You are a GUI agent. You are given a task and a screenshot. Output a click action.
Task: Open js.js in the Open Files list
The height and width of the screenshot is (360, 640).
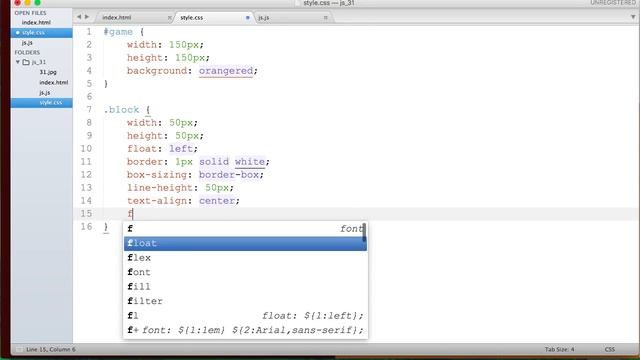[x=27, y=42]
